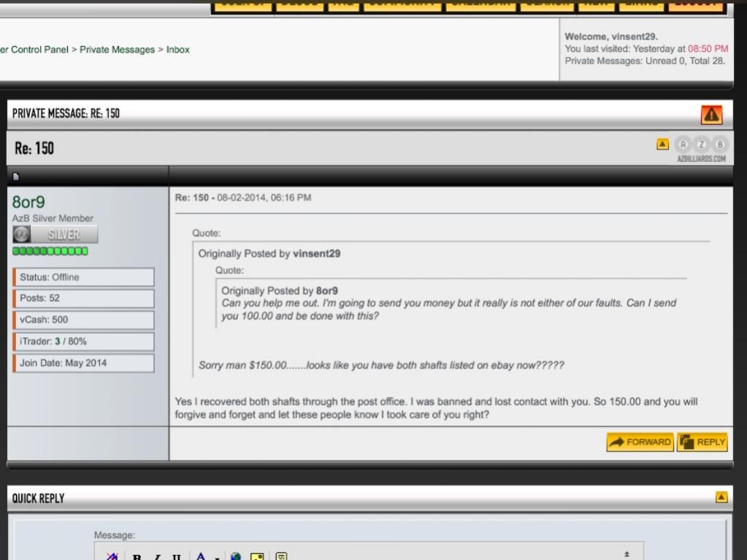The height and width of the screenshot is (560, 747).
Task: Click the remove text formatting icon
Action: pyautogui.click(x=112, y=556)
